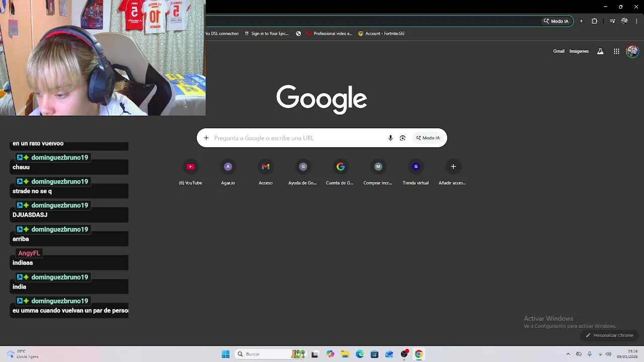The height and width of the screenshot is (362, 644).
Task: Open the weather widget showing 20°C
Action: [x=22, y=354]
